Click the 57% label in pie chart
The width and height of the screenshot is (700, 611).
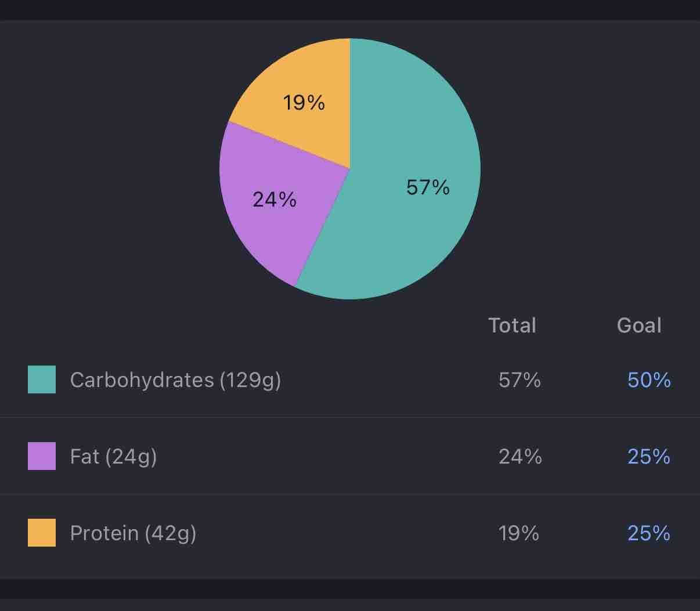(428, 187)
